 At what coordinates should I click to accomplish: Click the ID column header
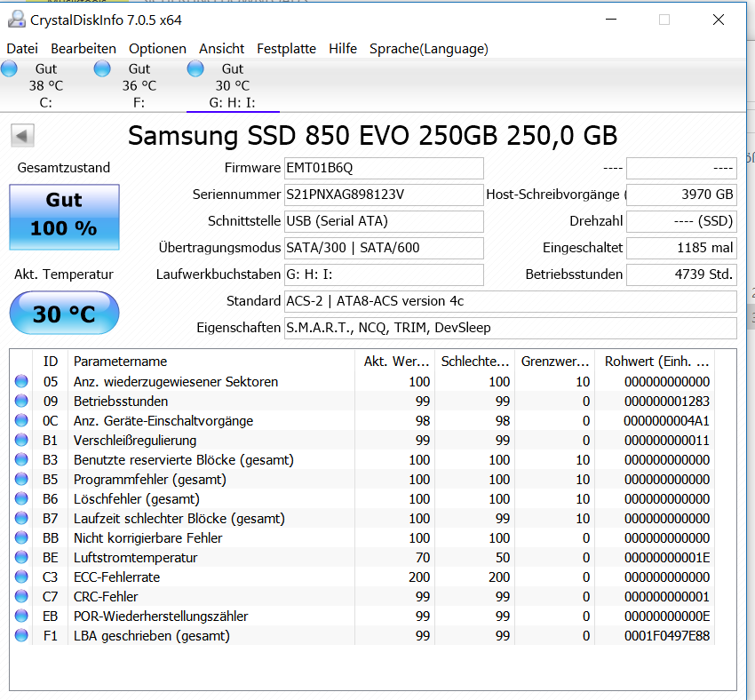point(50,362)
